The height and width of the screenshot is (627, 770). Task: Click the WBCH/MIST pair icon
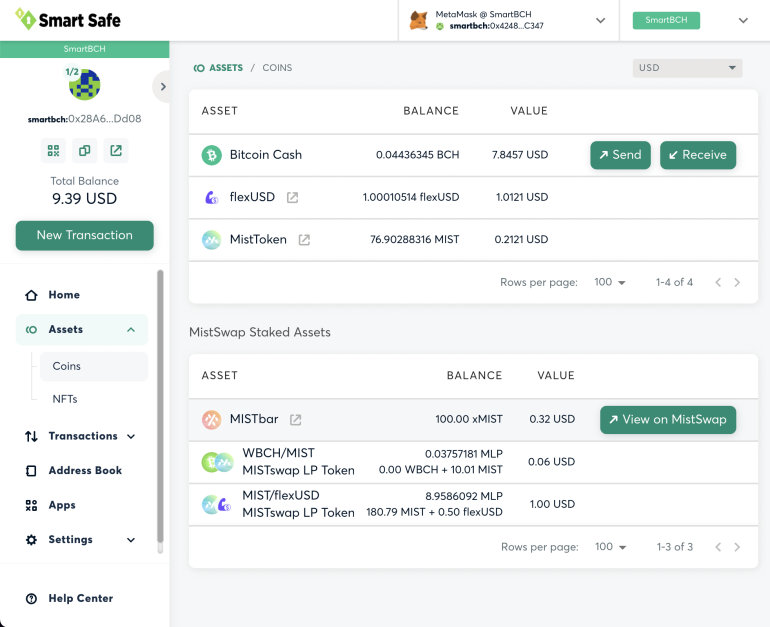[218, 462]
